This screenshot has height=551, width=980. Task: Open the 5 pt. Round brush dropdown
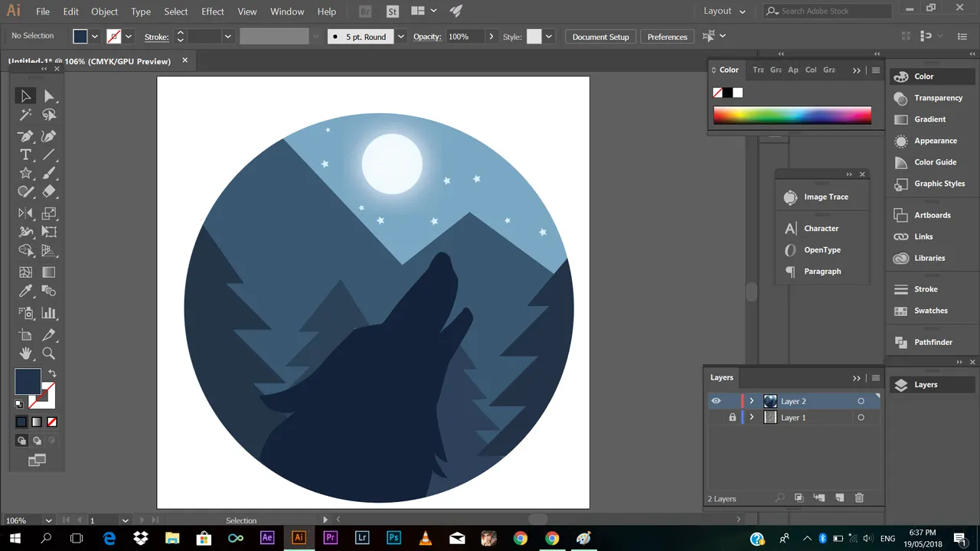coord(400,37)
